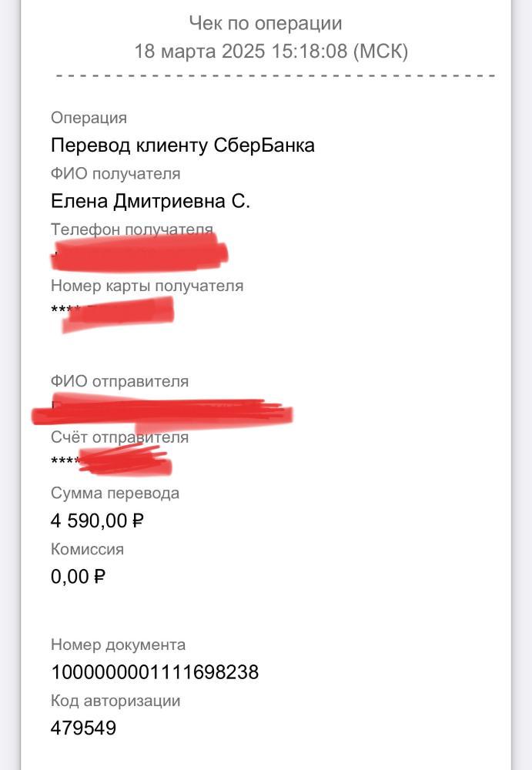The height and width of the screenshot is (770, 532).
Task: Select authorization code '479549'
Action: coord(83,728)
